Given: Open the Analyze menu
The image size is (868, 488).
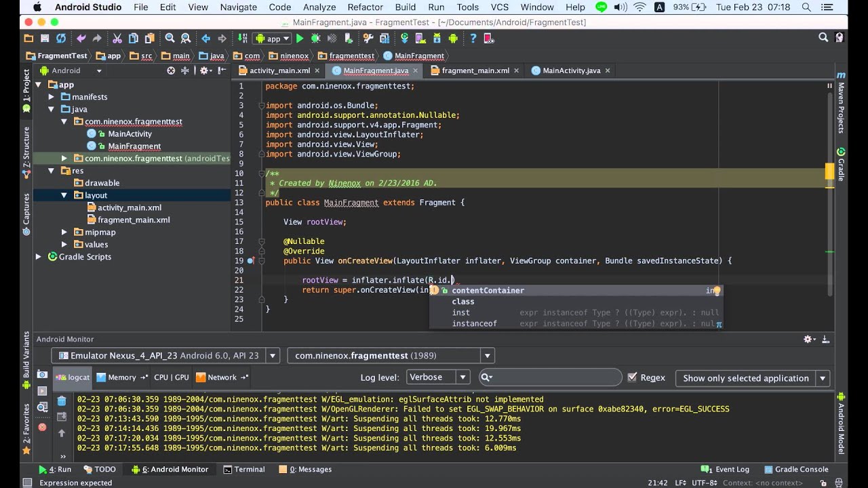Looking at the screenshot, I should (319, 7).
